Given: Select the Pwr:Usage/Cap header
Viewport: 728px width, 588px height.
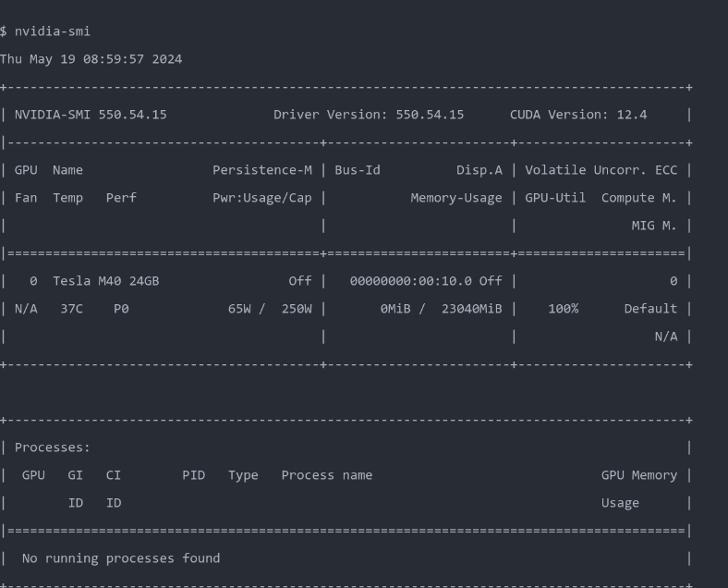Looking at the screenshot, I should (262, 198).
